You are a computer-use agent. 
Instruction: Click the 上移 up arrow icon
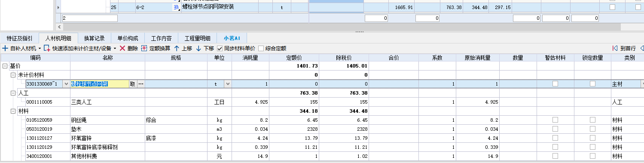177,49
